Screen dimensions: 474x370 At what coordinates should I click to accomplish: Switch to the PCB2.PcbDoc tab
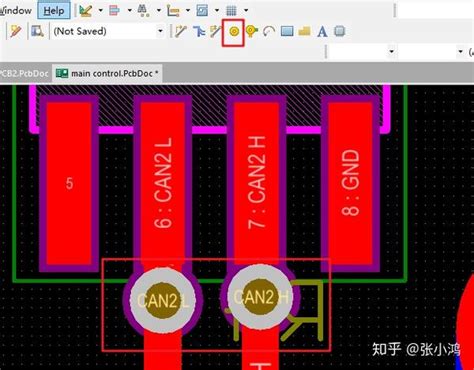pyautogui.click(x=25, y=73)
